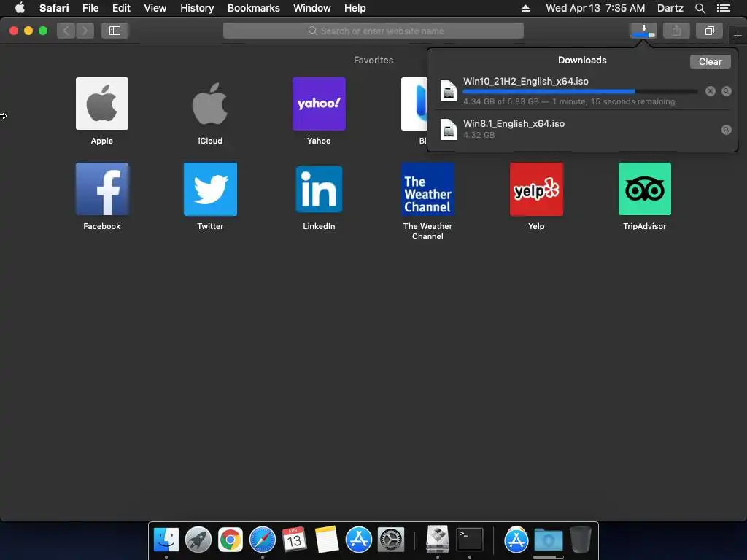This screenshot has height=560, width=747.
Task: Go back with the toolbar arrow
Action: click(x=66, y=31)
